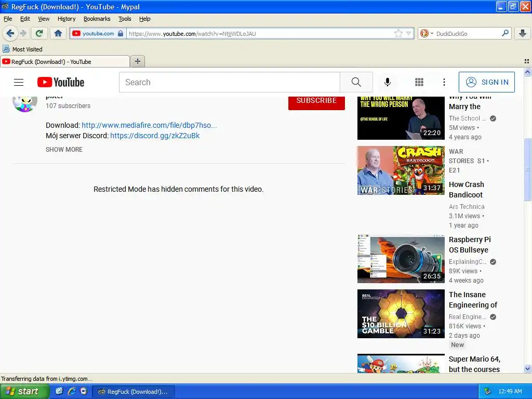Open the File menu
This screenshot has width=532, height=399.
pos(7,19)
